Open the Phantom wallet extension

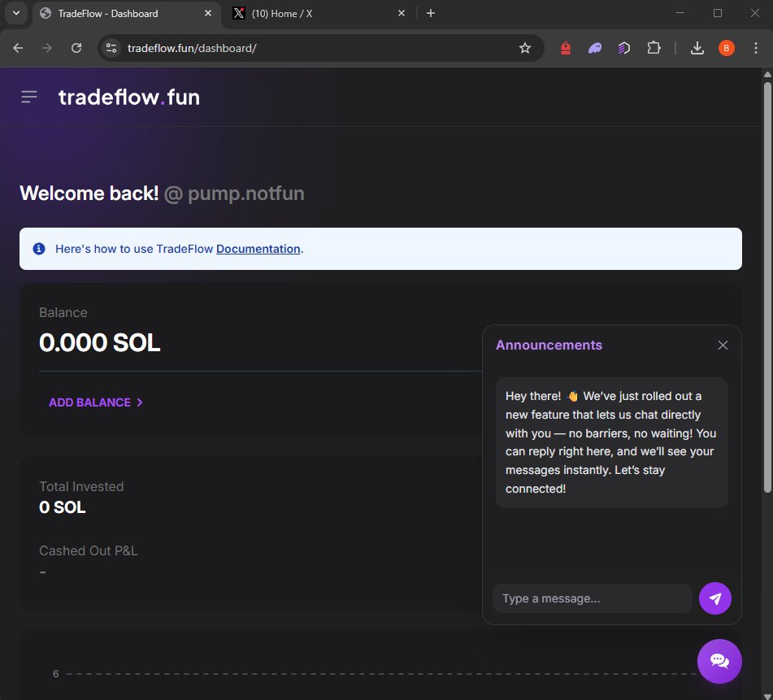(595, 48)
